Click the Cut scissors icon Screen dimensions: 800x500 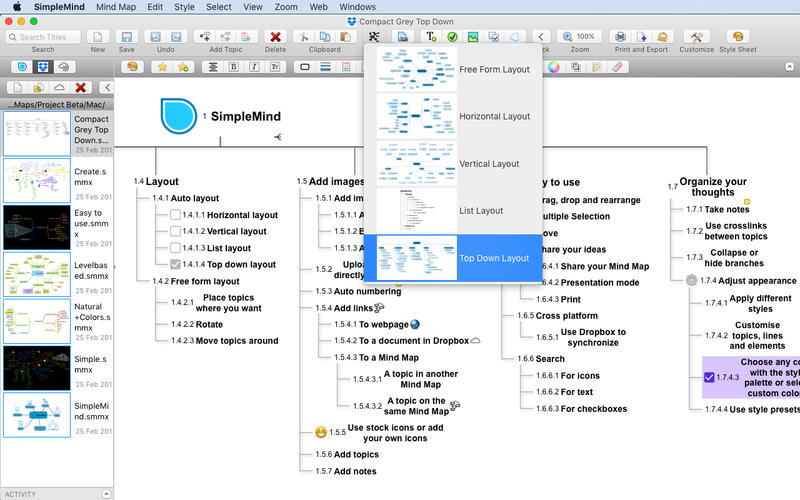coord(304,37)
